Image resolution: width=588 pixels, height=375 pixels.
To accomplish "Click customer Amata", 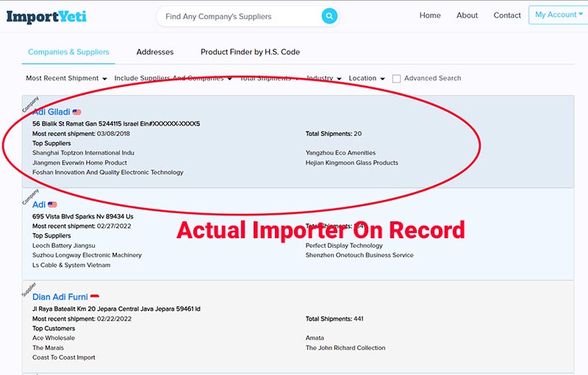I will pos(315,338).
